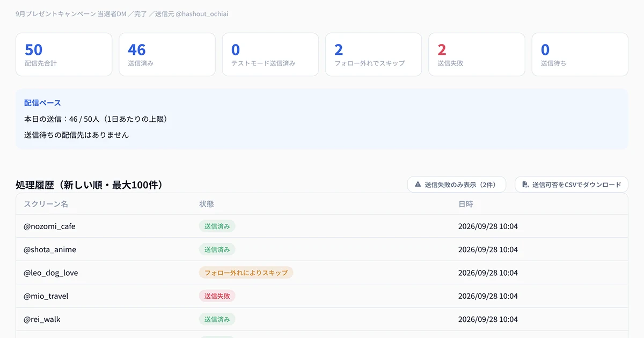Click the date in @mio_travel row
Viewport: 644px width, 338px height.
(488, 296)
